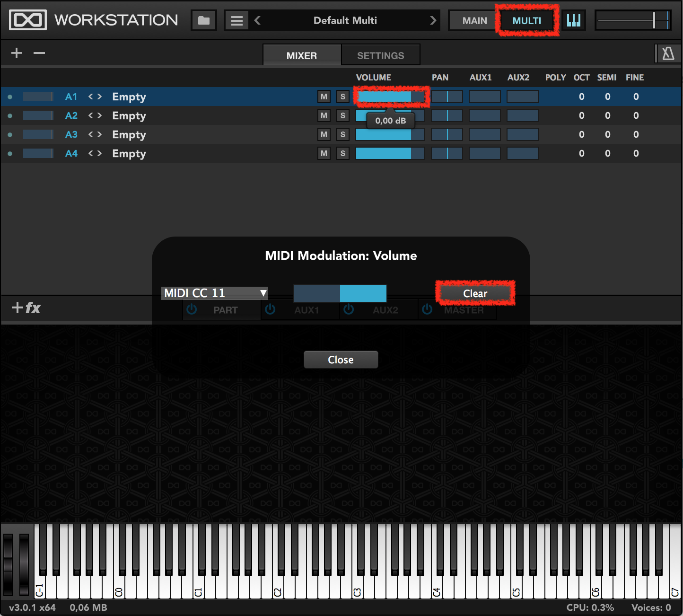Image resolution: width=683 pixels, height=616 pixels.
Task: Click A1 pan control
Action: tap(447, 97)
